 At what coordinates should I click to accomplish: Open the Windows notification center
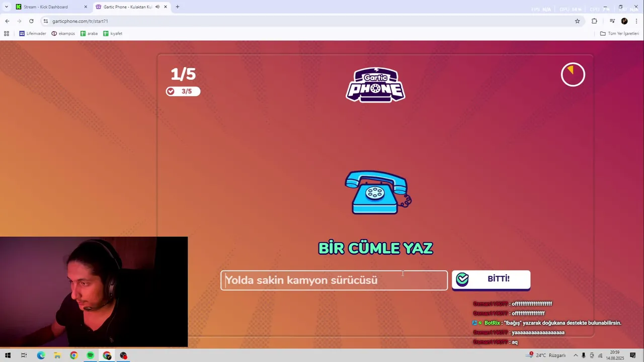coord(633,355)
